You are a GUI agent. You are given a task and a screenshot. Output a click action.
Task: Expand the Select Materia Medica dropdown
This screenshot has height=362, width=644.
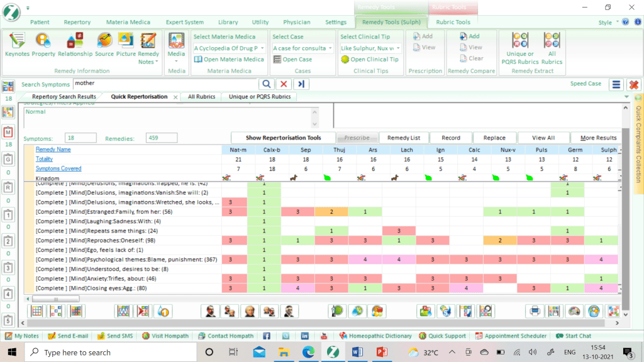262,48
